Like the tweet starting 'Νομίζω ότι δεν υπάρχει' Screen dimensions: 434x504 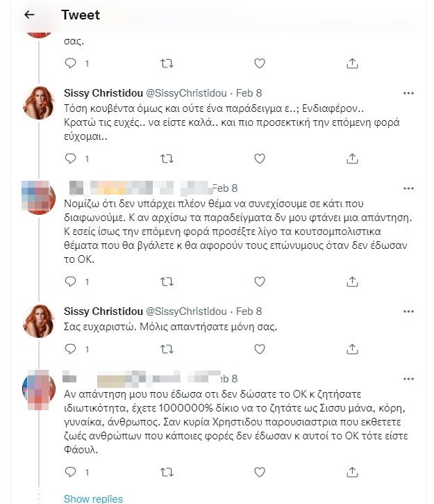pyautogui.click(x=259, y=282)
